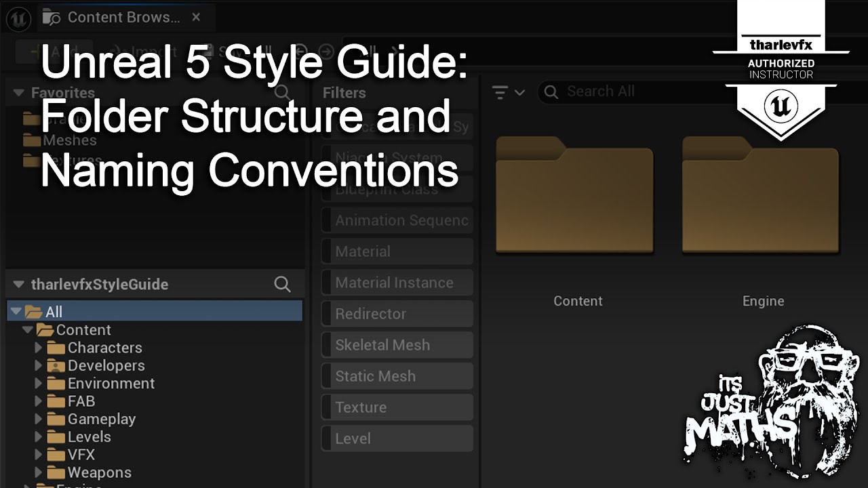Open the filter options dropdown
The height and width of the screenshot is (488, 868).
508,92
